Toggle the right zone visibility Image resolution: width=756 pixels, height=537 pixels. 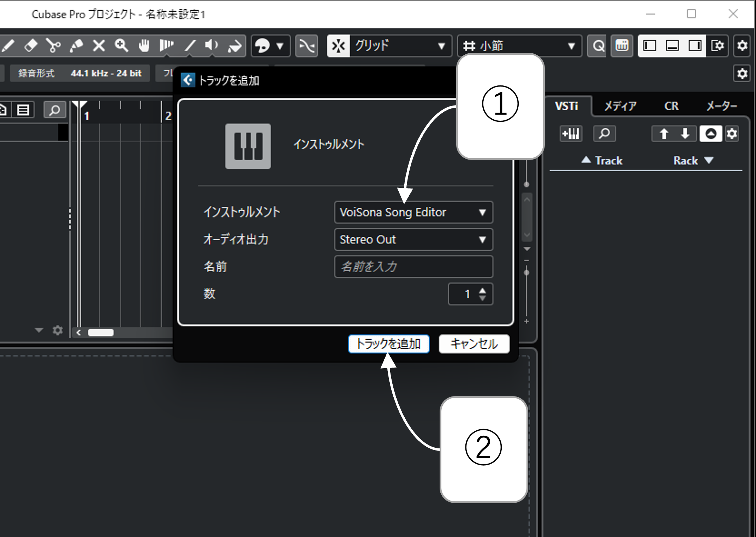click(x=695, y=46)
